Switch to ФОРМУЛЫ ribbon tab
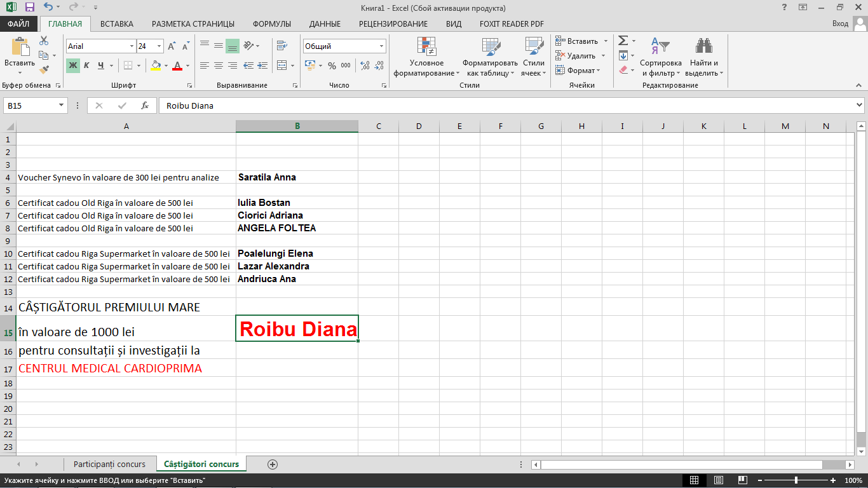This screenshot has height=488, width=868. click(x=272, y=24)
